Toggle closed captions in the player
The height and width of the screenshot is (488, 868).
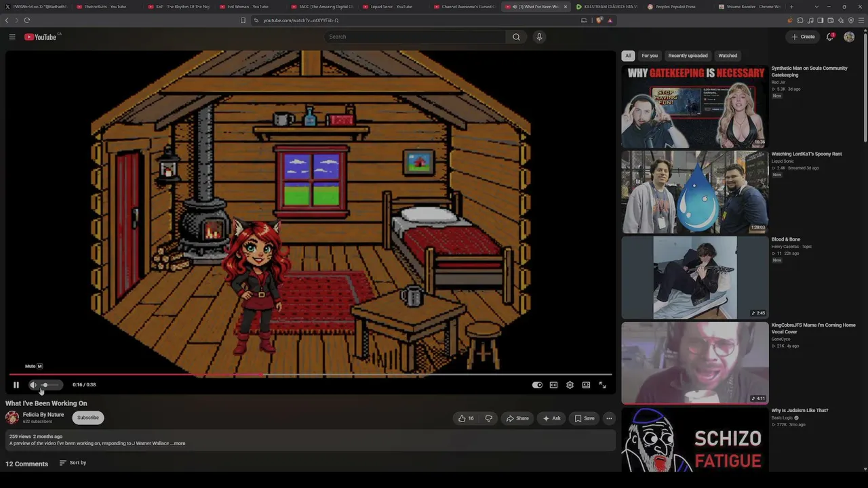(x=553, y=385)
